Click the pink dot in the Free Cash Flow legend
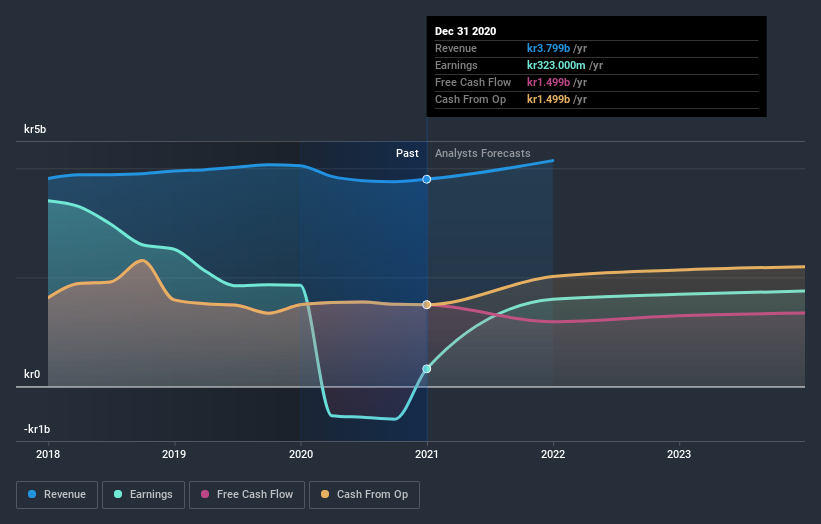The width and height of the screenshot is (821, 524). click(205, 494)
